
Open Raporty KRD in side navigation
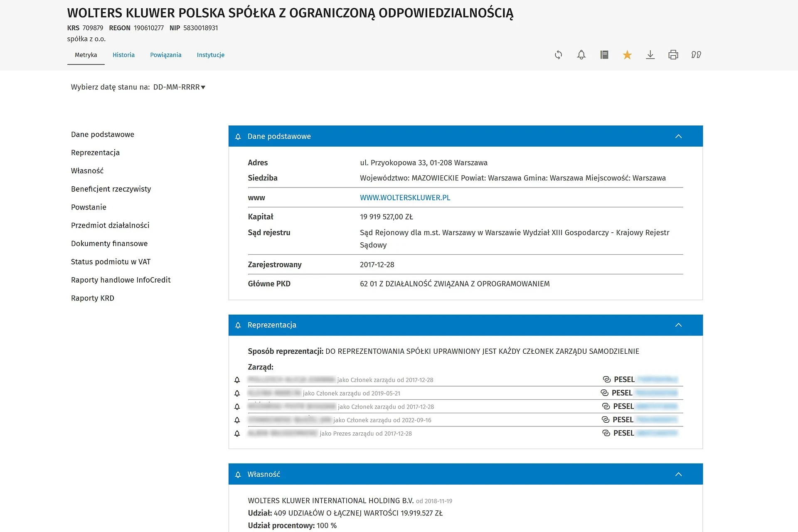[93, 298]
